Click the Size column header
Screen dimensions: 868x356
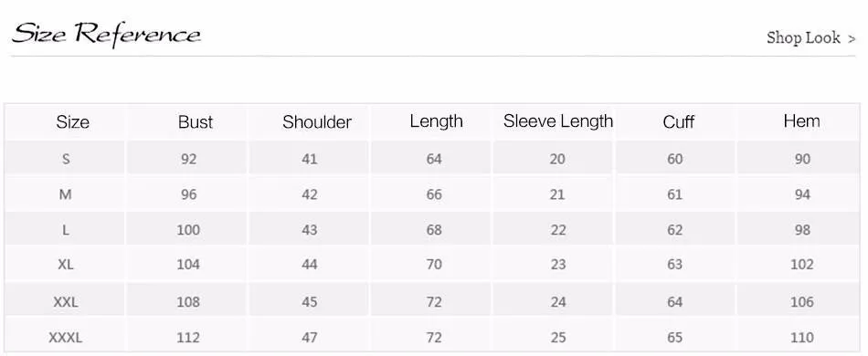coord(72,121)
